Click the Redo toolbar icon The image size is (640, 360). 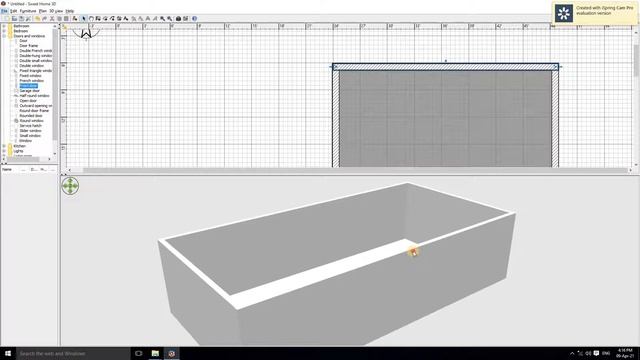[x=45, y=18]
